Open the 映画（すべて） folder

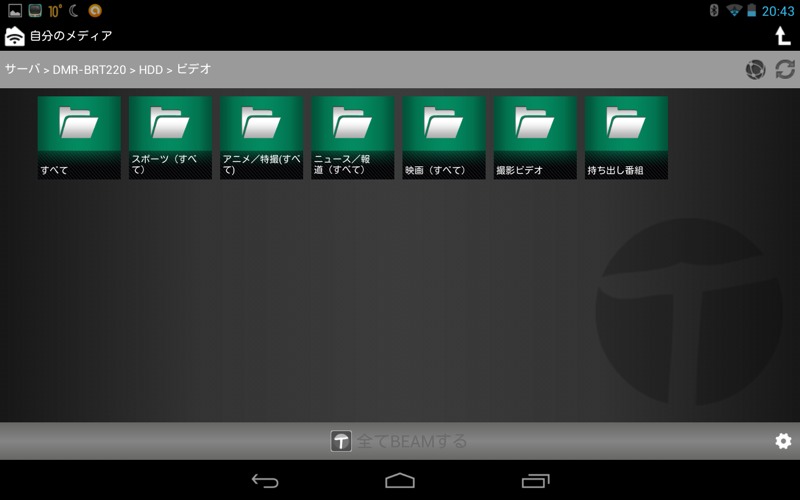tap(444, 138)
